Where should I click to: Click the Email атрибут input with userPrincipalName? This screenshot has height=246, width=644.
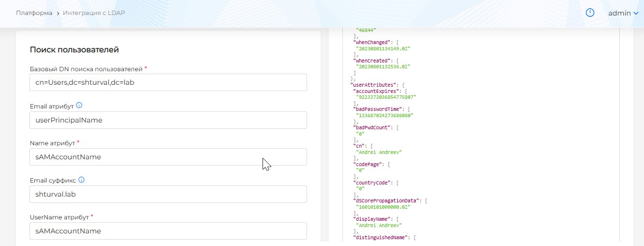point(168,120)
